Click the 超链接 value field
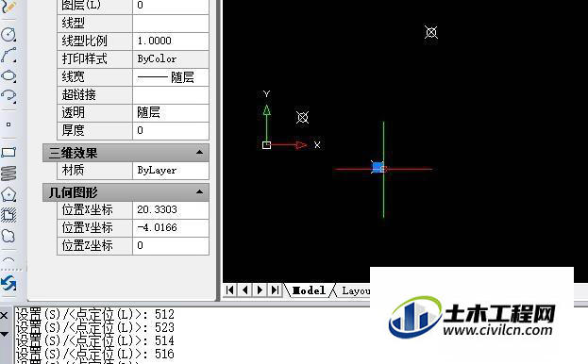Viewport: 588px width, 364px height. 171,94
